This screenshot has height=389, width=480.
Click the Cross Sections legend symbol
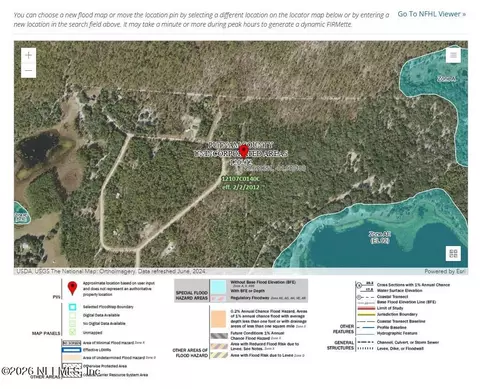coord(365,286)
